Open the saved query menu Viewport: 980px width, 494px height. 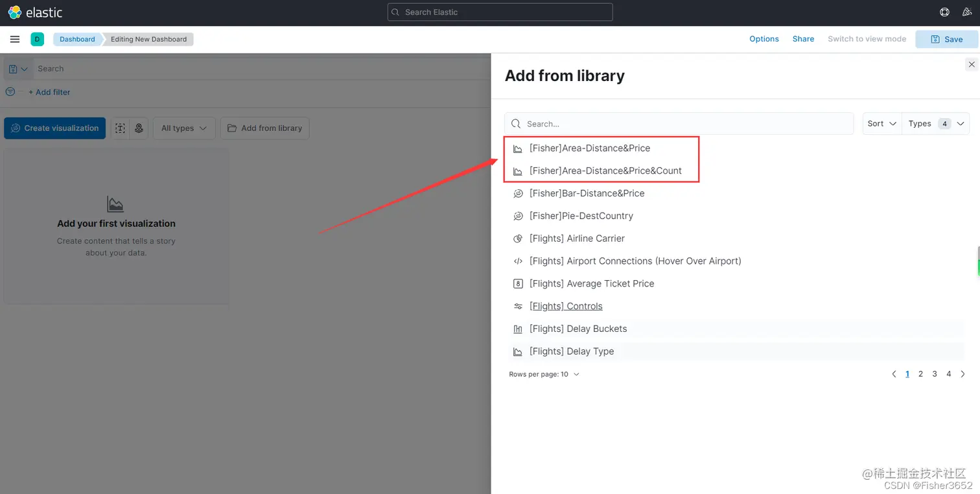(x=18, y=69)
